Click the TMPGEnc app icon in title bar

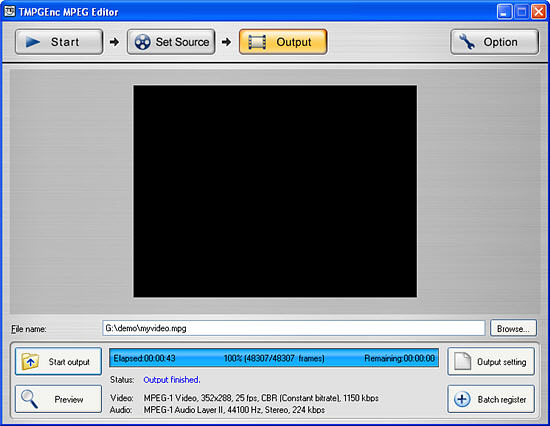point(9,11)
